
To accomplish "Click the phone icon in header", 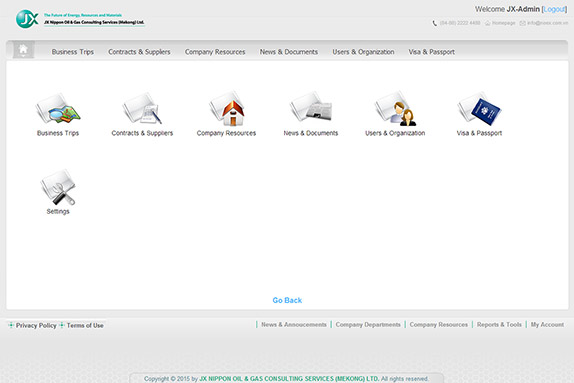I will pos(435,23).
